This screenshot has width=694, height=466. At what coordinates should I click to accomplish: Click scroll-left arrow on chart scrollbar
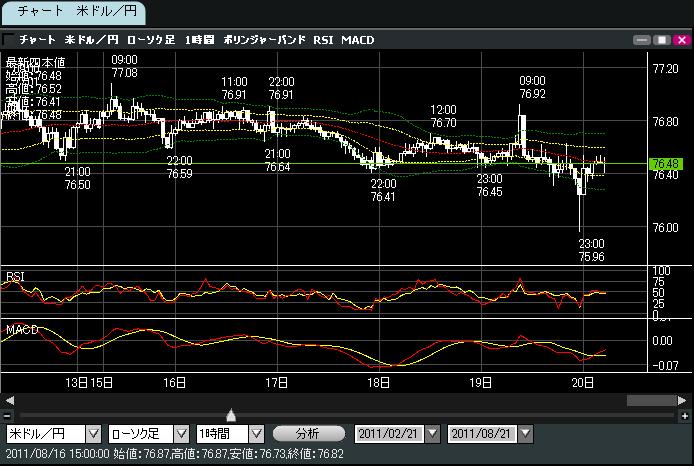point(8,400)
